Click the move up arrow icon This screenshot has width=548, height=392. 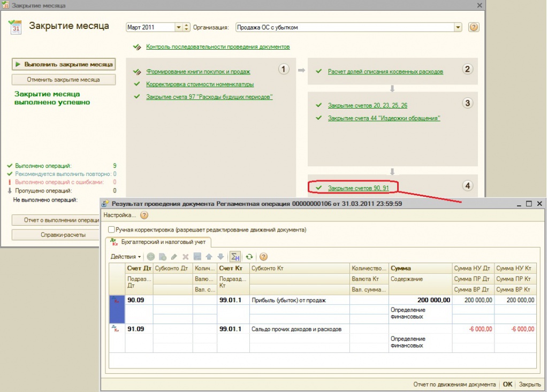209,257
